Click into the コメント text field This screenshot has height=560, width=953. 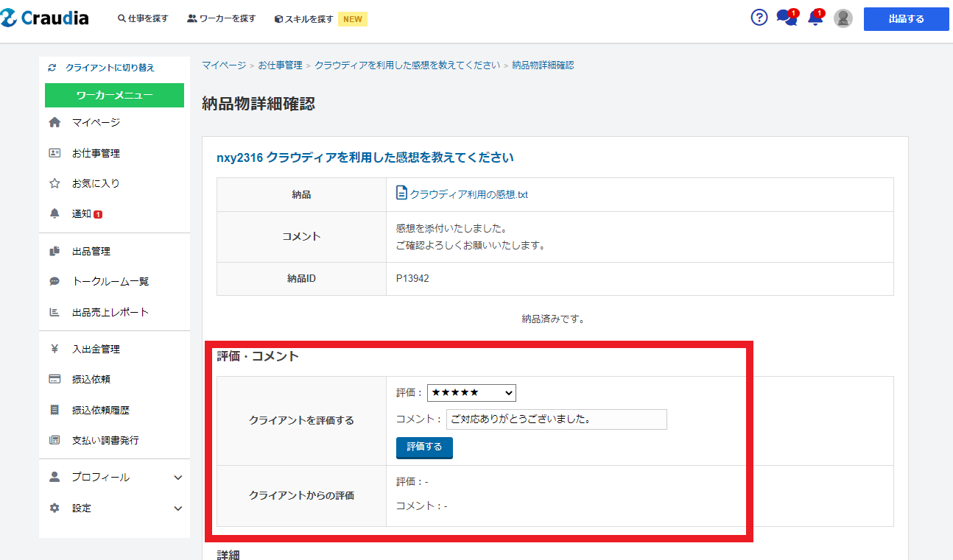click(556, 419)
